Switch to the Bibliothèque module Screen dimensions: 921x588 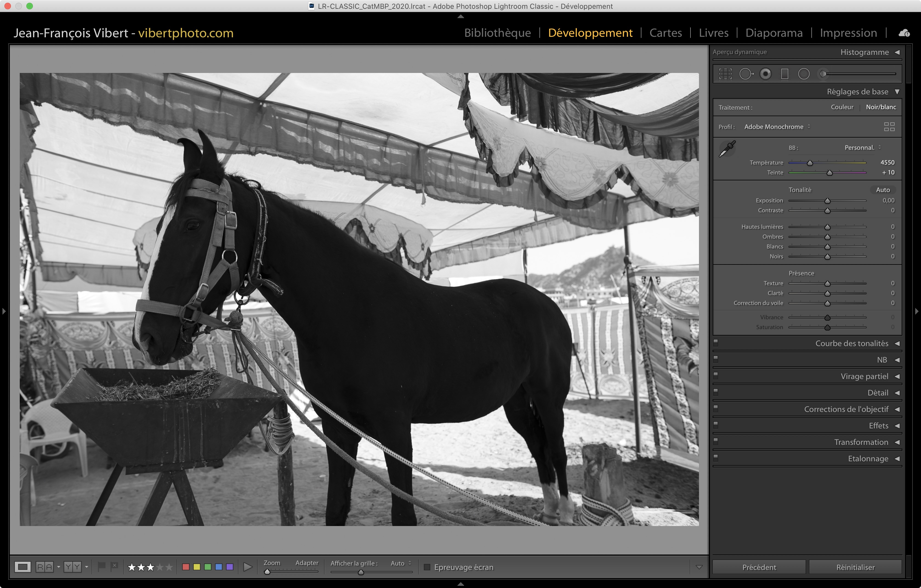pyautogui.click(x=497, y=33)
